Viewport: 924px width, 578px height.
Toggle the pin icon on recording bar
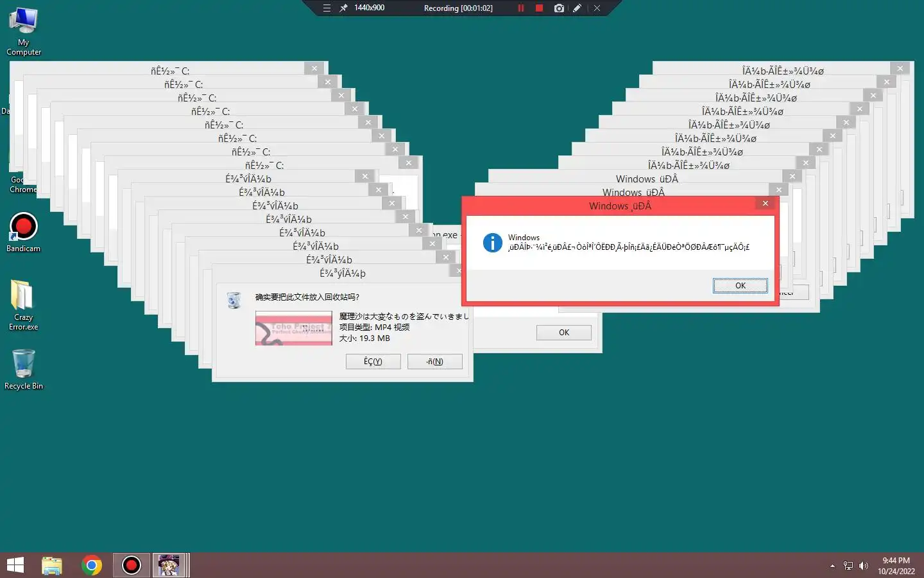click(343, 8)
